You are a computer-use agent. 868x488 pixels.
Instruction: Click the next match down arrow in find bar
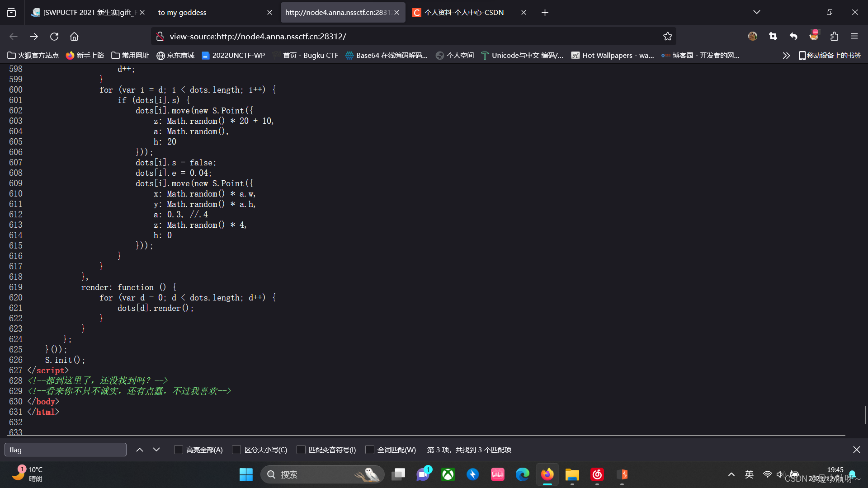(x=156, y=449)
